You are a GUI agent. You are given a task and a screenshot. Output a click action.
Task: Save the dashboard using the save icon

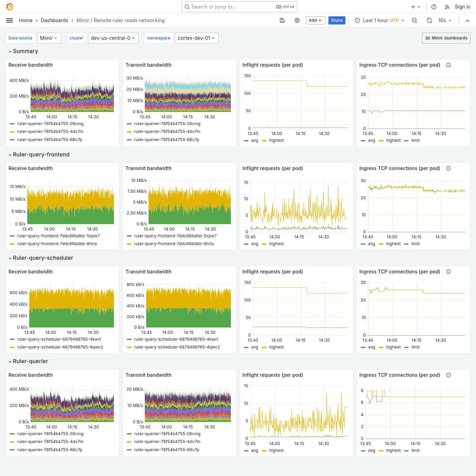(x=282, y=20)
